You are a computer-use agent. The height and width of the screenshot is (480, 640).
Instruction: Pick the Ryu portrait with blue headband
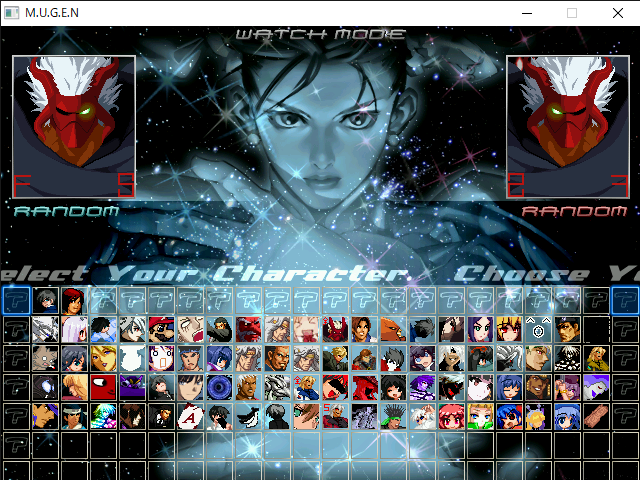tap(190, 358)
